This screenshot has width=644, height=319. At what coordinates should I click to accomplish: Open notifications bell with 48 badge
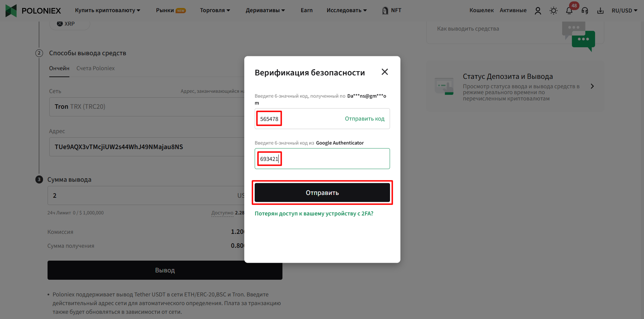569,11
